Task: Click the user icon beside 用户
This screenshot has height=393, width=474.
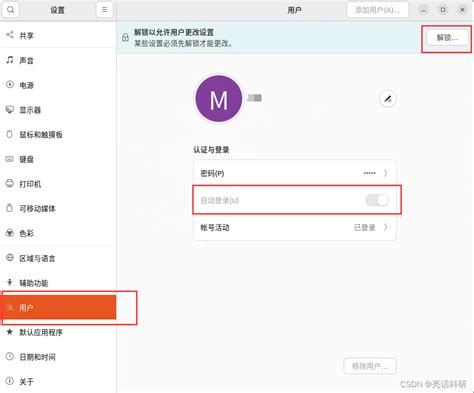Action: 10,307
